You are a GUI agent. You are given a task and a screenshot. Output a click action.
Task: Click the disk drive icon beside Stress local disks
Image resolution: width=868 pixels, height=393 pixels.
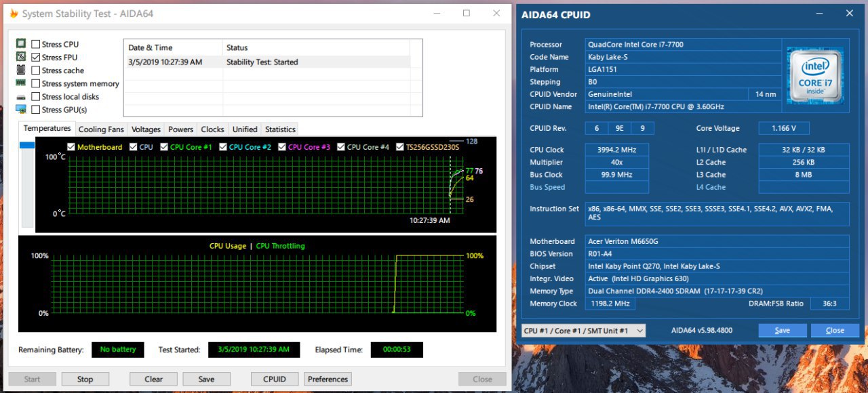20,96
